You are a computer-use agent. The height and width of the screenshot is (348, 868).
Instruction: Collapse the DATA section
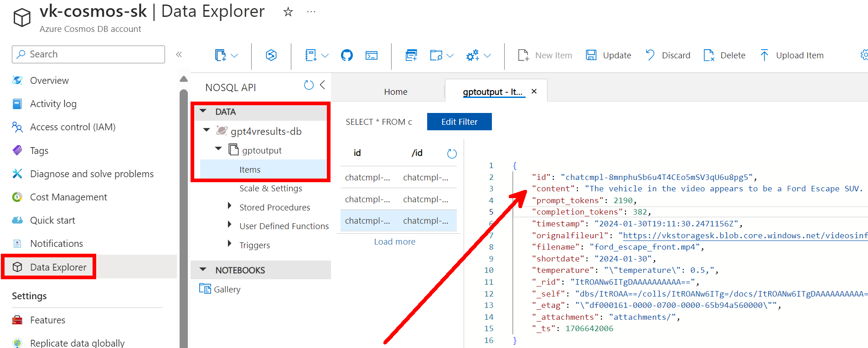203,111
